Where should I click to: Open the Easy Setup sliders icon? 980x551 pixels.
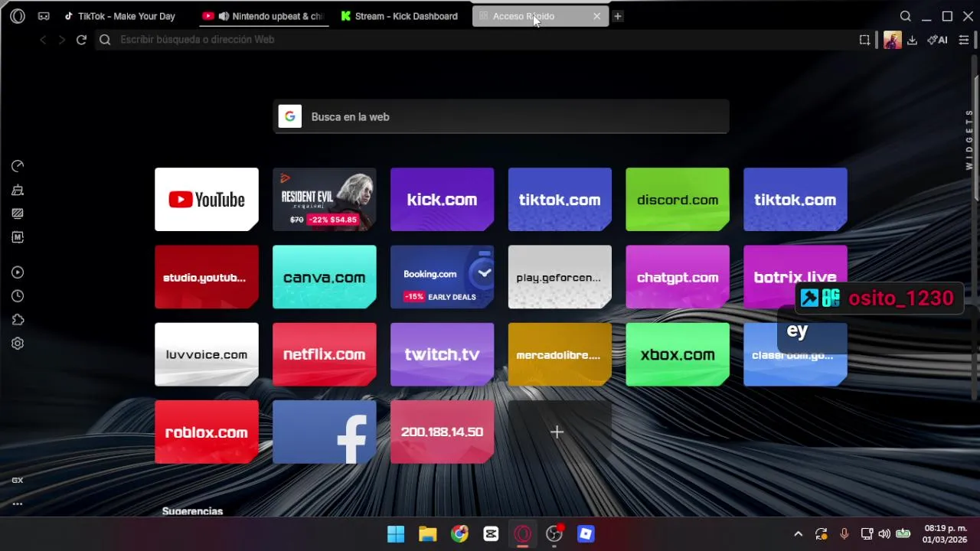[964, 40]
